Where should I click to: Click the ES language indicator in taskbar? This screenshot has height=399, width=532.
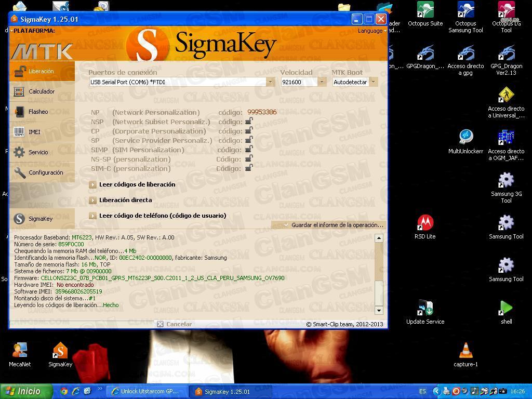(x=422, y=392)
